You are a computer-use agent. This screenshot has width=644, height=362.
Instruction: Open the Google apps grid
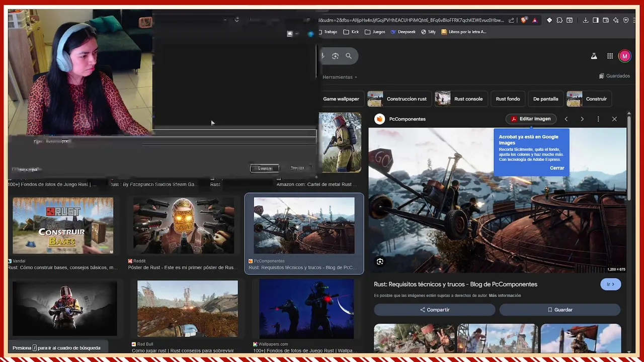pos(610,56)
